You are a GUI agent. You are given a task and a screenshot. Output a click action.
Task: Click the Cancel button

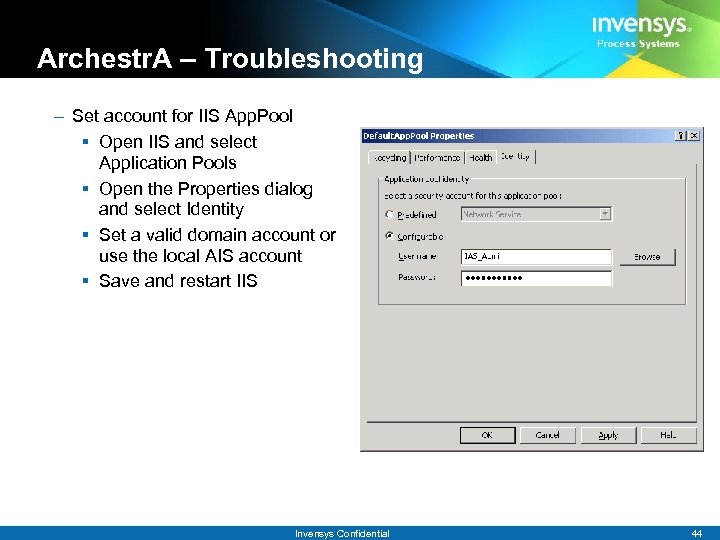pyautogui.click(x=547, y=435)
